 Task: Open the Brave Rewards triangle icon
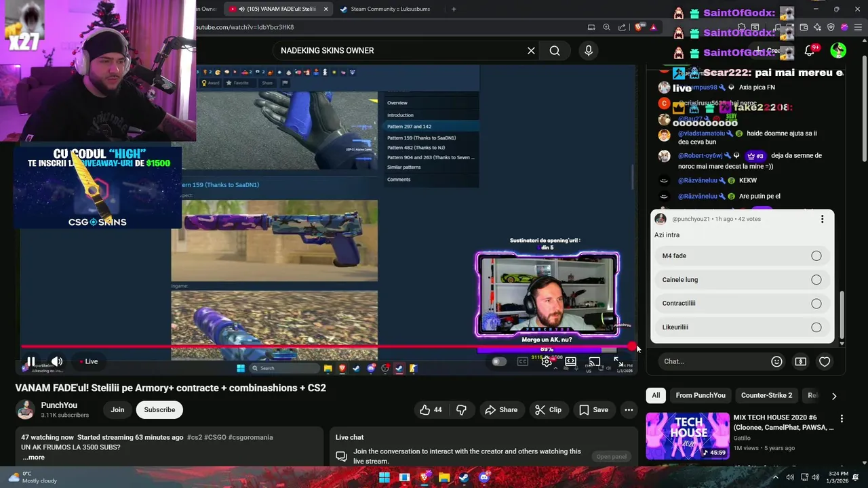point(654,27)
